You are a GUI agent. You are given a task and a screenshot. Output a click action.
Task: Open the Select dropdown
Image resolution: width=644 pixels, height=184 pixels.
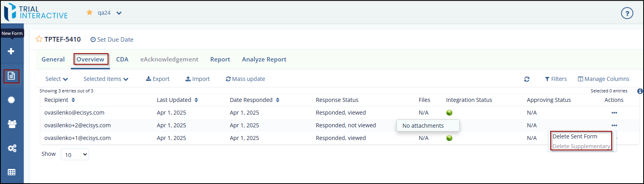[57, 79]
